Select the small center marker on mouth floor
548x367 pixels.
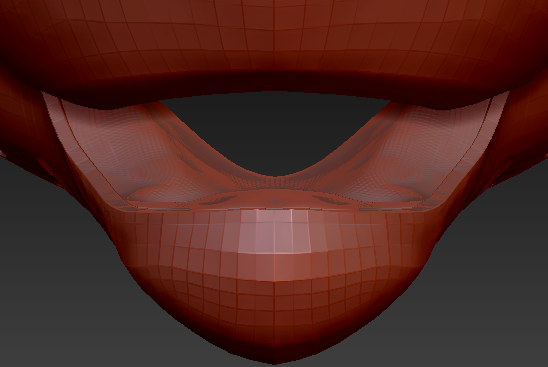click(274, 201)
